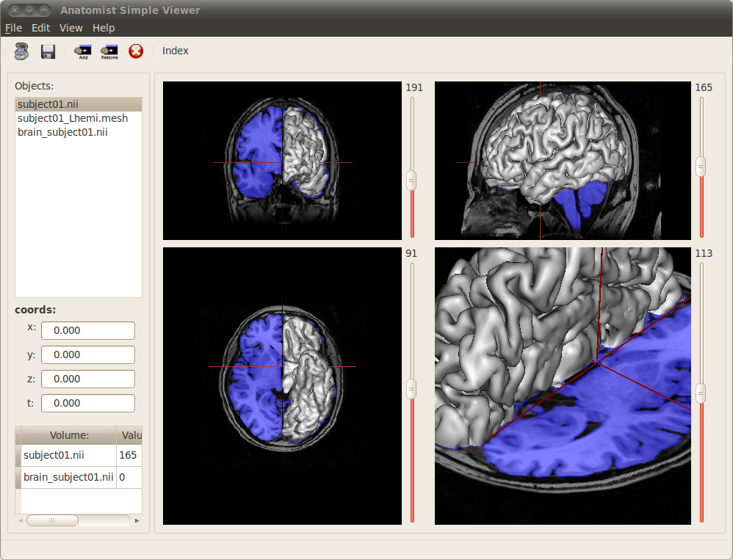Open the File menu
This screenshot has width=733, height=560.
click(13, 28)
